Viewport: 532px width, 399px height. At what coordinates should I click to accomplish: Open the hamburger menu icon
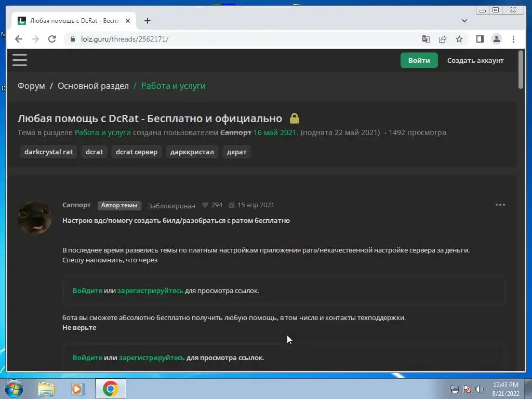point(20,60)
